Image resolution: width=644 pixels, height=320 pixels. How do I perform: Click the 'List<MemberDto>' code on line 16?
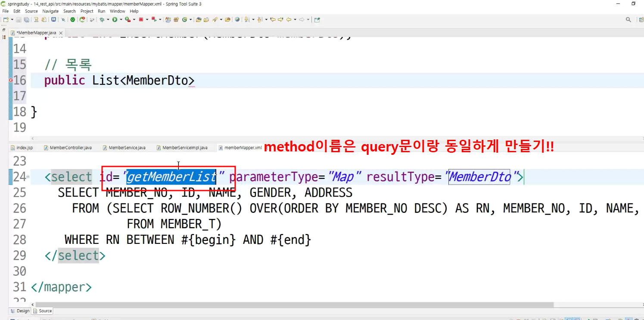click(143, 80)
